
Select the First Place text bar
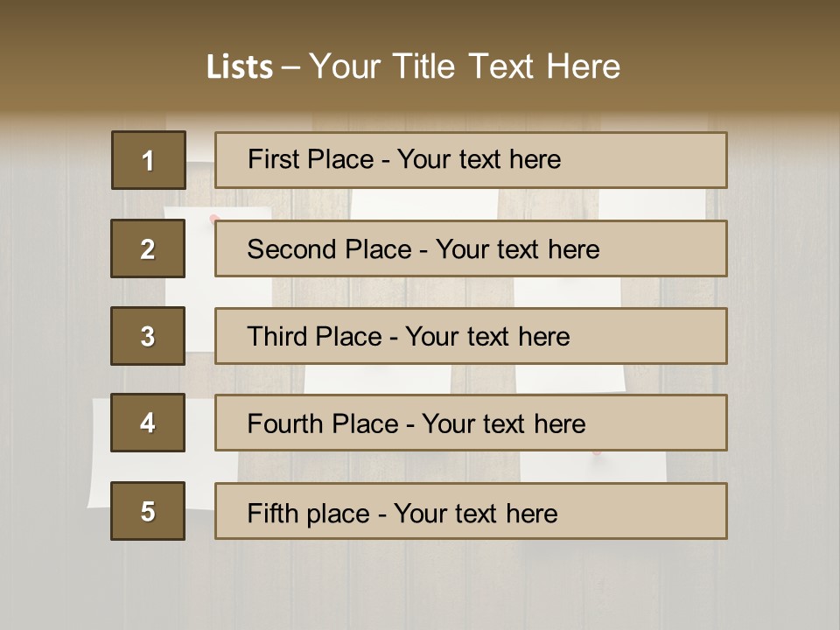click(x=471, y=160)
